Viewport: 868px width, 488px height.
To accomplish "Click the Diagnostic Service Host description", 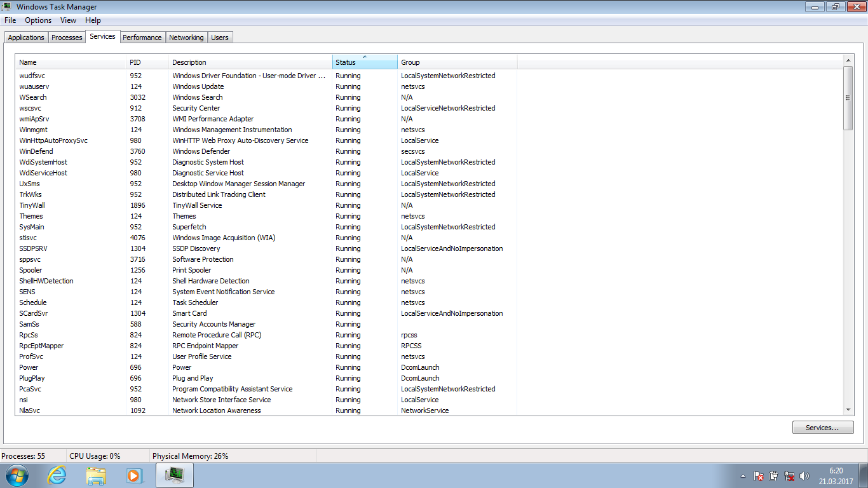I will coord(208,173).
